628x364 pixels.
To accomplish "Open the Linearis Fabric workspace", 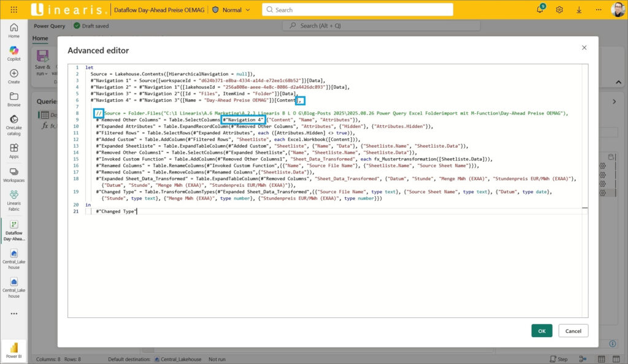I will point(13,199).
